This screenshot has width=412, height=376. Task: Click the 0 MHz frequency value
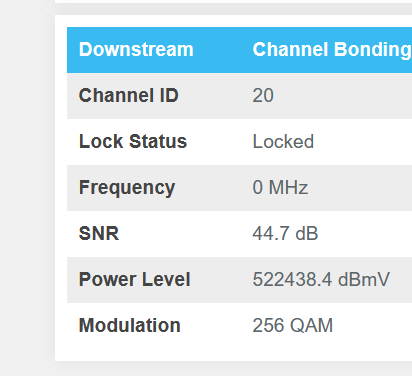[280, 187]
